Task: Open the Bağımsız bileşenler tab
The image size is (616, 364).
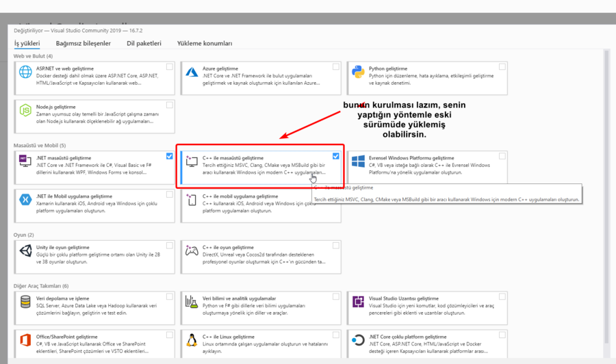Action: 84,43
